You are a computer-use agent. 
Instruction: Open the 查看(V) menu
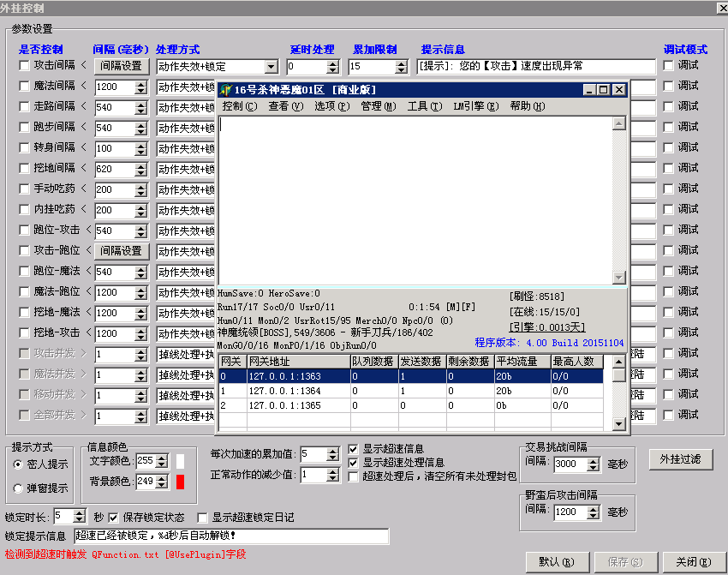point(285,106)
